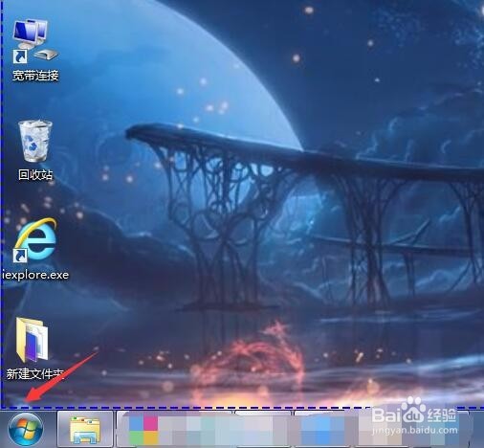Select the 新建文件夹 folder icon

pos(33,340)
